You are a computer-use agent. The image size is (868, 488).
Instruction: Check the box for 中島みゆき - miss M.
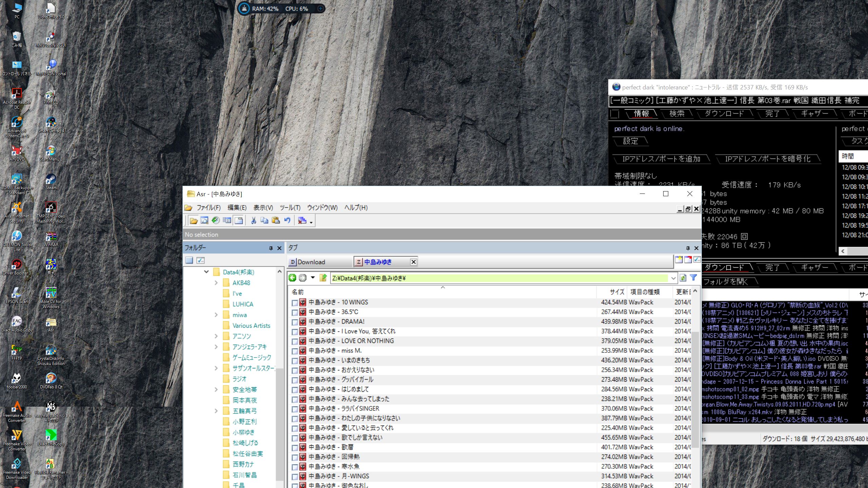[x=295, y=351]
